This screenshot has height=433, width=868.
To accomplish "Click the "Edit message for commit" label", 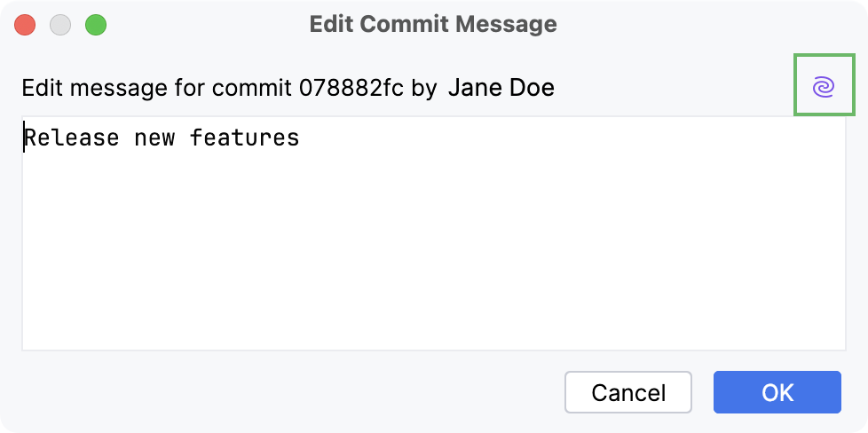I will [x=158, y=88].
